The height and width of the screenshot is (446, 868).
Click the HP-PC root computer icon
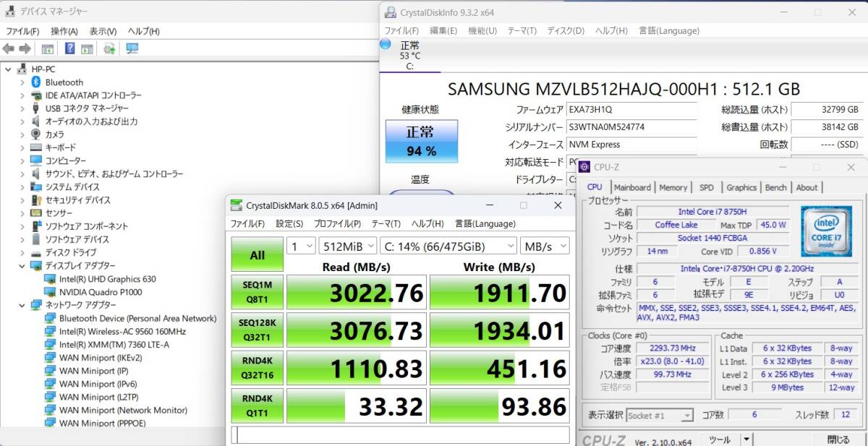pyautogui.click(x=22, y=69)
